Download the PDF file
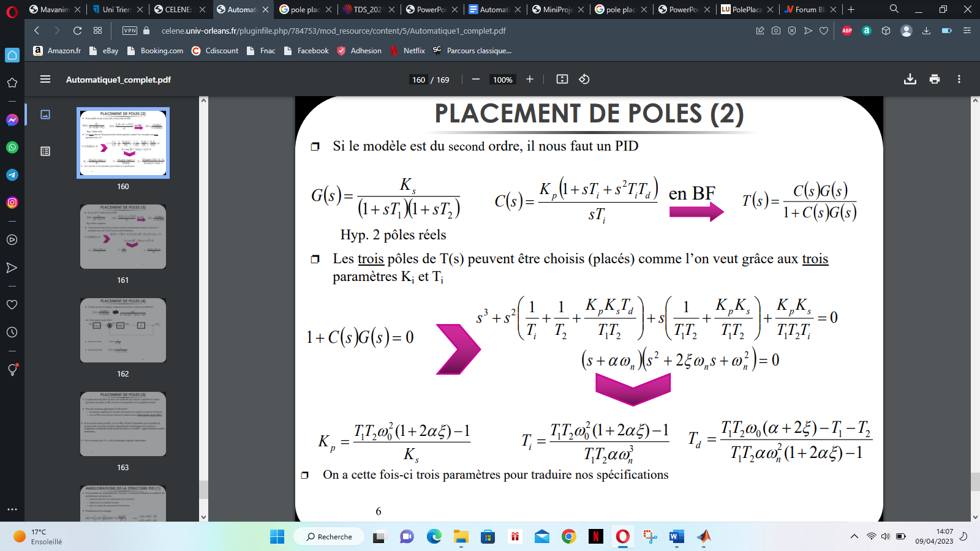Viewport: 980px width, 551px height. pyautogui.click(x=910, y=79)
